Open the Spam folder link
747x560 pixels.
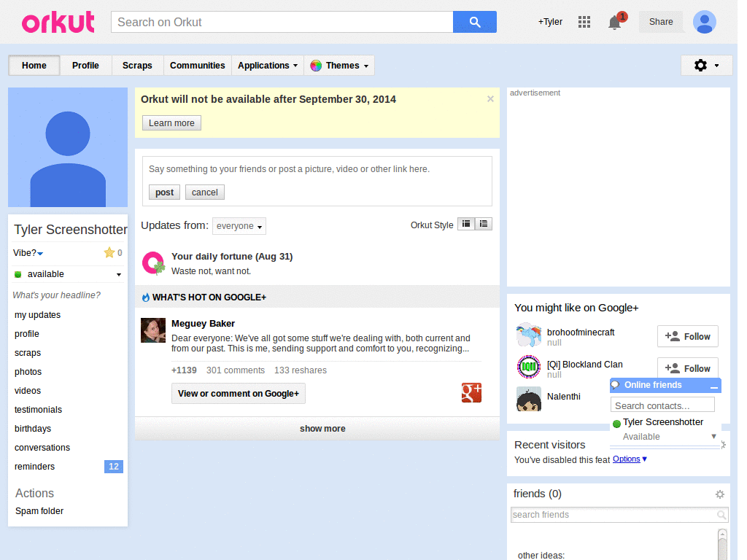(x=39, y=511)
